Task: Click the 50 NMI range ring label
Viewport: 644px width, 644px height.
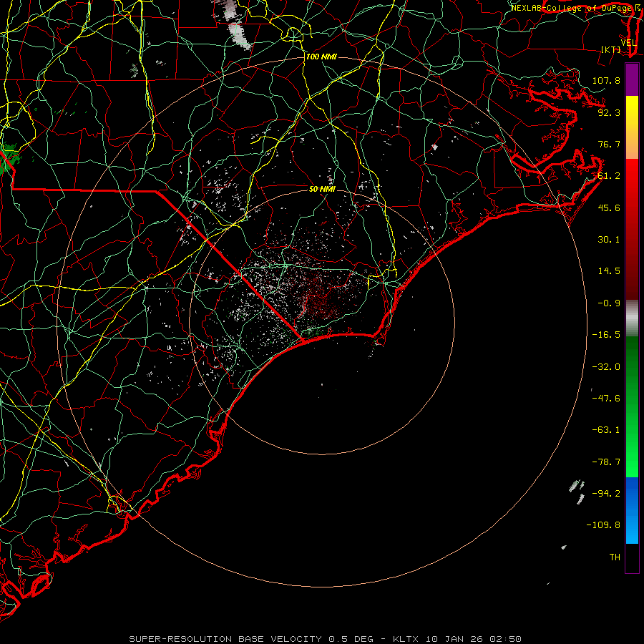Action: (x=322, y=189)
